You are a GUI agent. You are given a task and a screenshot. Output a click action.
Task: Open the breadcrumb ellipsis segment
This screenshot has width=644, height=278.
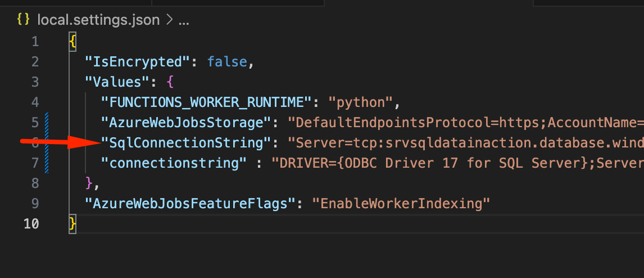coord(184,21)
